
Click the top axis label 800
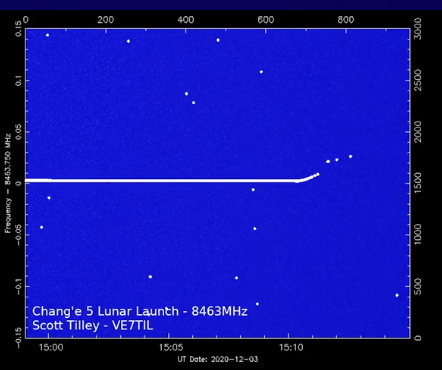point(346,20)
